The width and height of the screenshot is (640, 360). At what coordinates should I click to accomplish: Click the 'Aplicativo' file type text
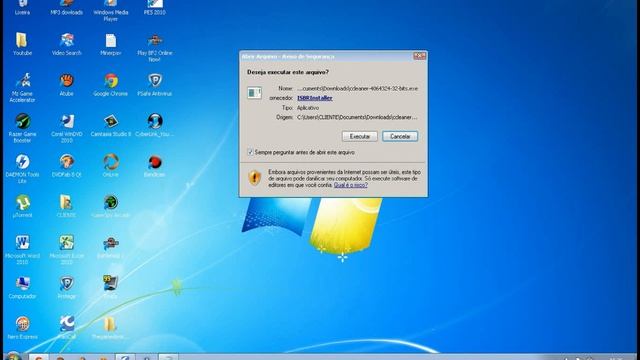[x=308, y=108]
